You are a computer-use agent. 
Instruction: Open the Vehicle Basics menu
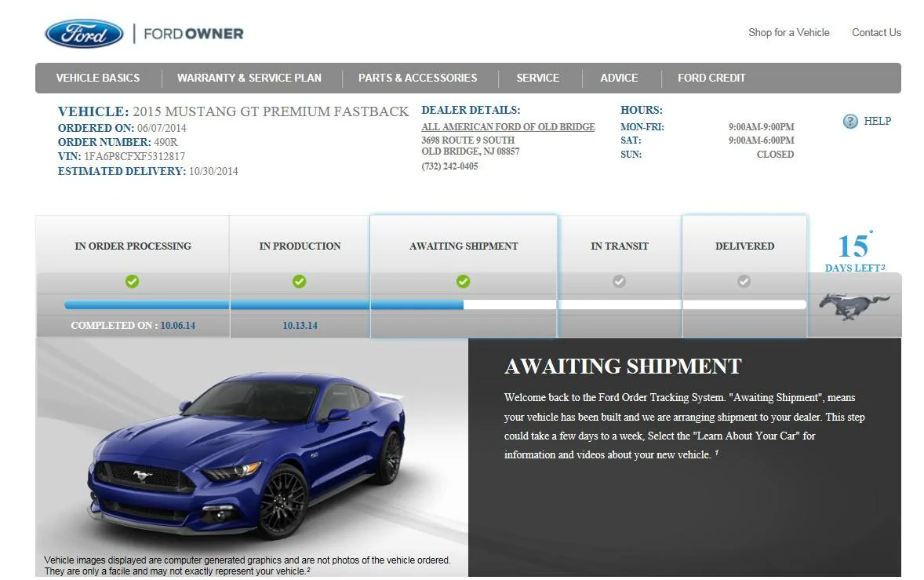98,78
